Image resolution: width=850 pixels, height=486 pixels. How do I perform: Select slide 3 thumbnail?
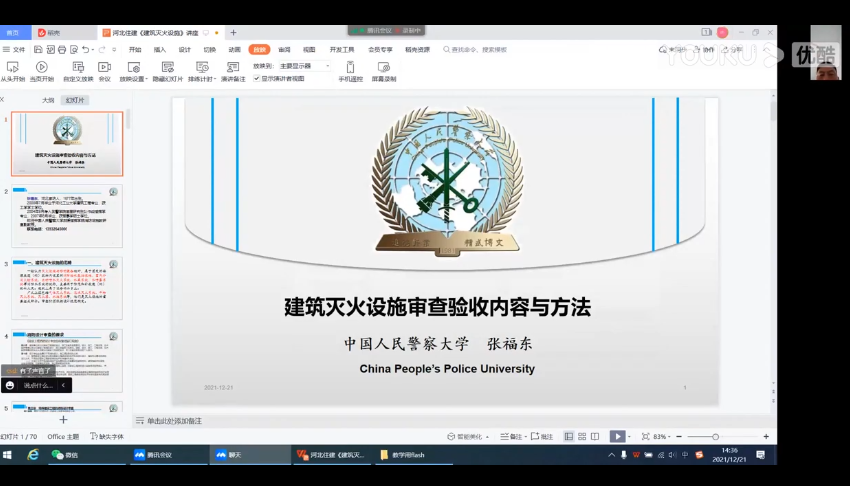point(67,288)
